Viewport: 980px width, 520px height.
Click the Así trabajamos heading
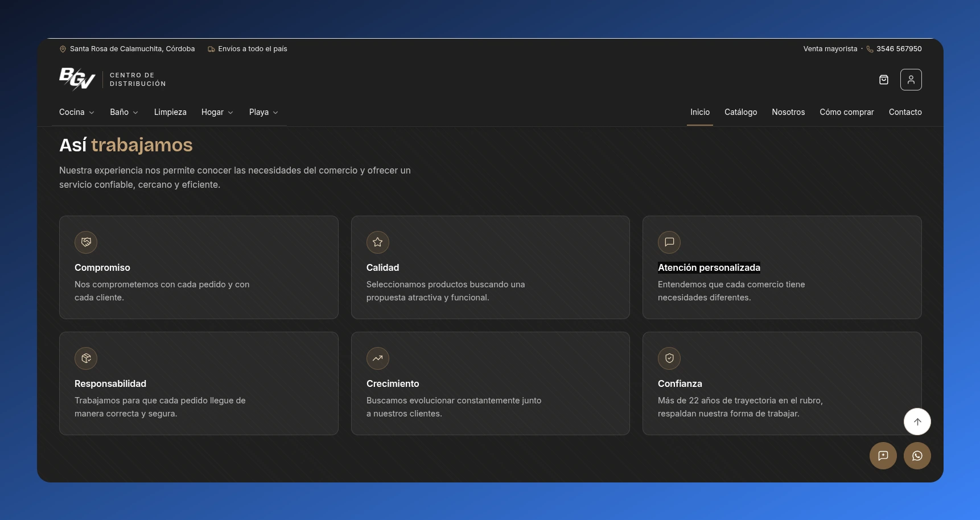tap(126, 145)
